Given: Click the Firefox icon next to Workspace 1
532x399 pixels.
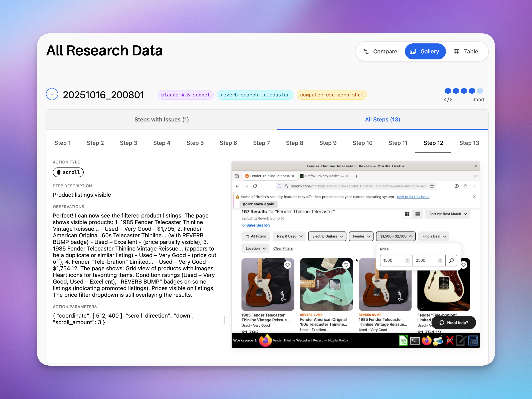Looking at the screenshot, I should (265, 340).
